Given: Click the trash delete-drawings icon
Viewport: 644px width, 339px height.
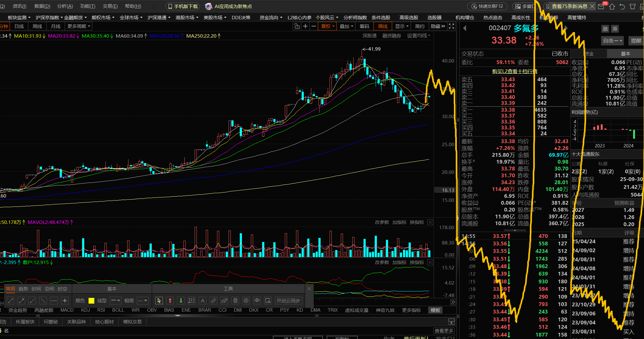Looking at the screenshot, I should pyautogui.click(x=235, y=300).
